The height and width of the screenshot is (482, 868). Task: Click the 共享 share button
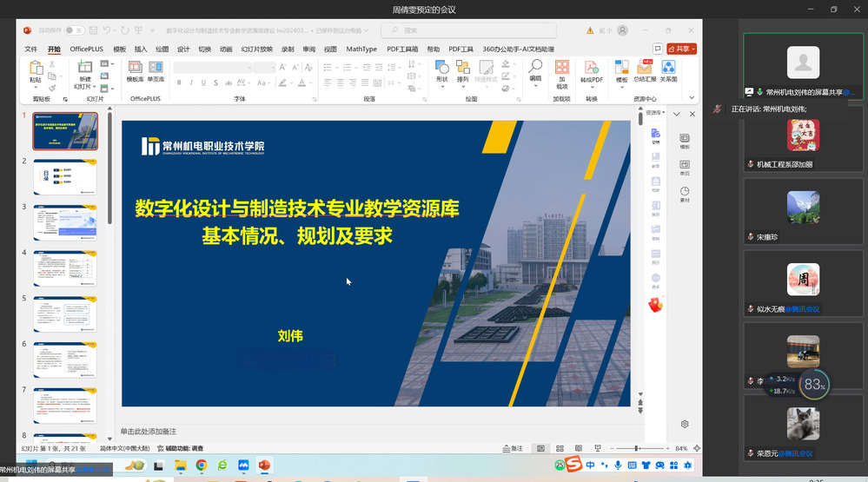(682, 50)
